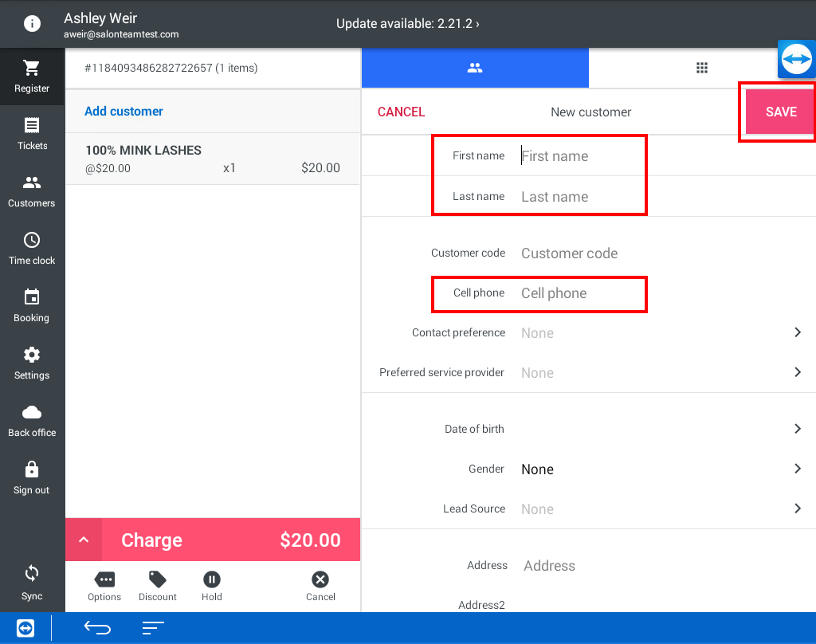Put the ticket on Hold
This screenshot has height=644, width=816.
pos(211,586)
